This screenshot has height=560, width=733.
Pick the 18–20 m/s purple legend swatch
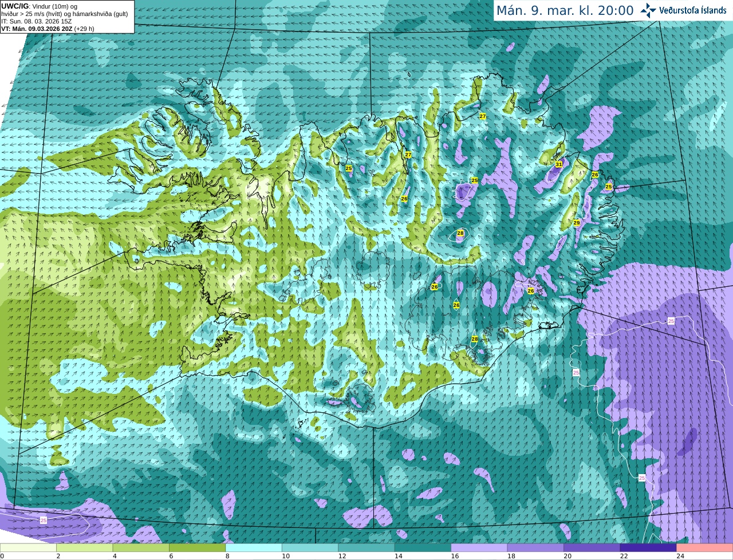pyautogui.click(x=535, y=548)
